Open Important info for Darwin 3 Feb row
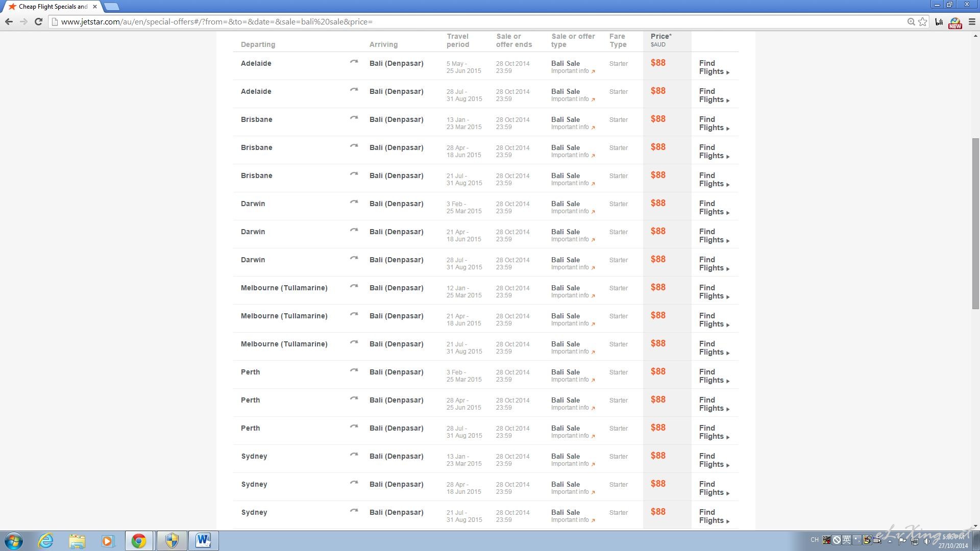 573,211
